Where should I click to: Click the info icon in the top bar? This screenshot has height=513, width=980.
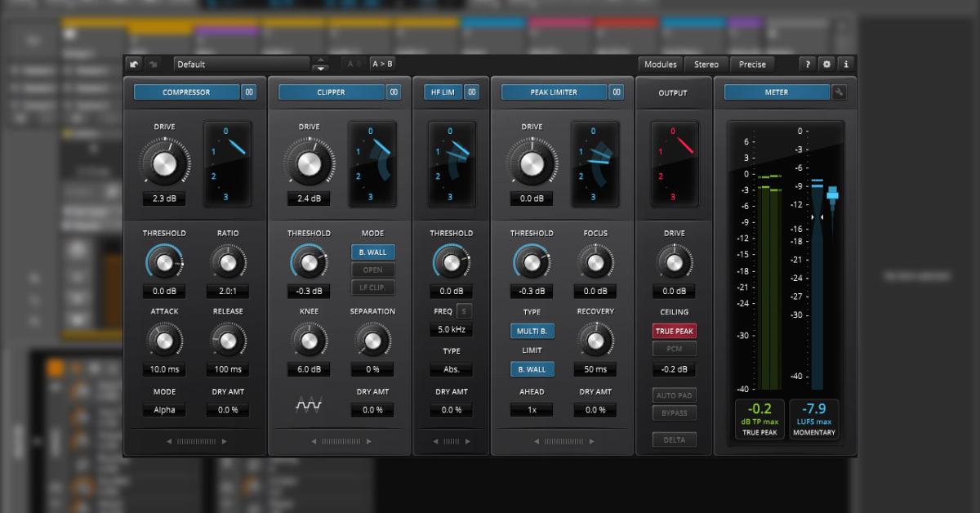[x=845, y=65]
